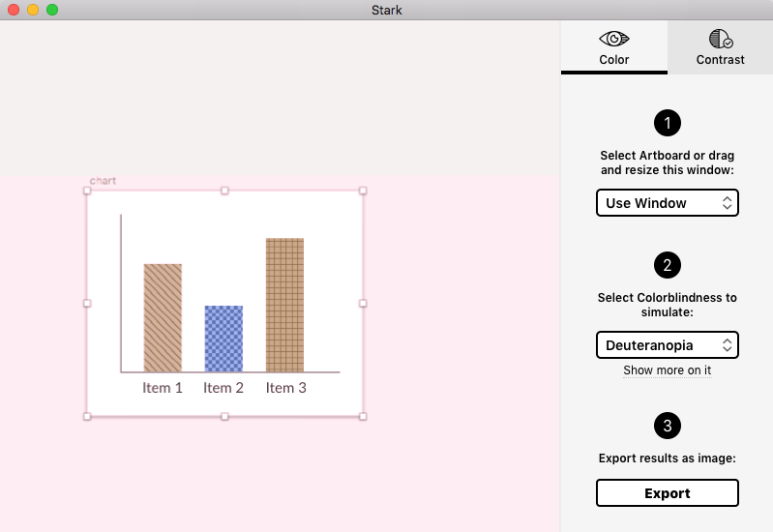The image size is (773, 532).
Task: Click the bottom-right artboard resize handle
Action: click(363, 417)
